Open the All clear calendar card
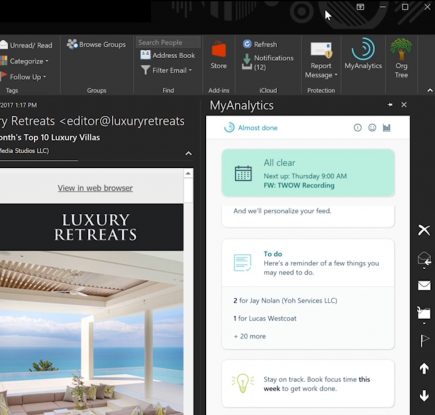435x415 pixels. (x=308, y=173)
